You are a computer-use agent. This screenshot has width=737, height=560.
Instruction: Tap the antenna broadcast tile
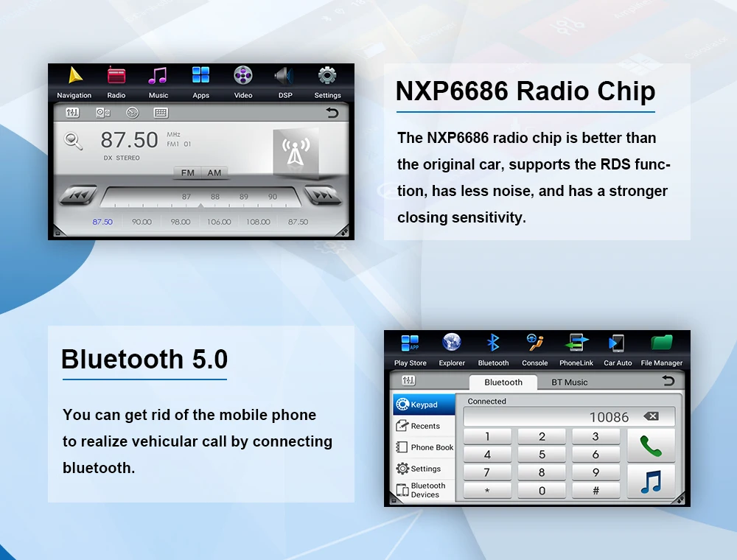[296, 151]
